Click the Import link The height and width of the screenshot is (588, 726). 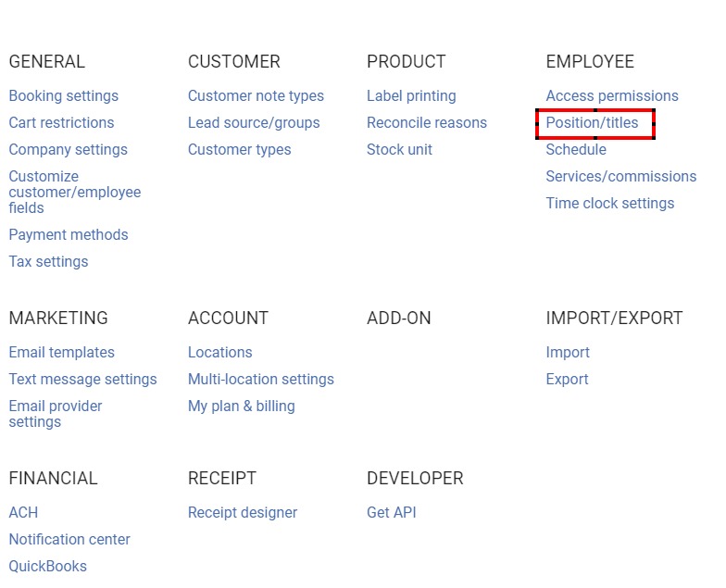click(x=568, y=353)
